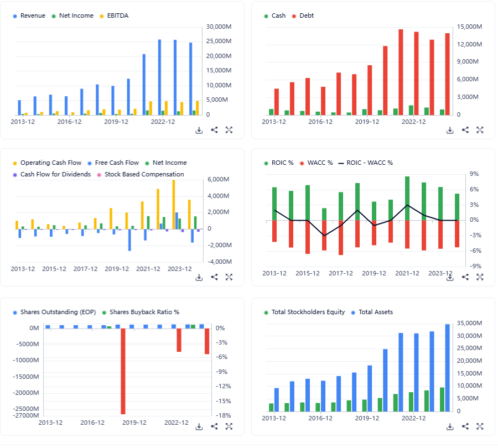Share the Revenue and EBITDA chart
The image size is (498, 448).
214,130
